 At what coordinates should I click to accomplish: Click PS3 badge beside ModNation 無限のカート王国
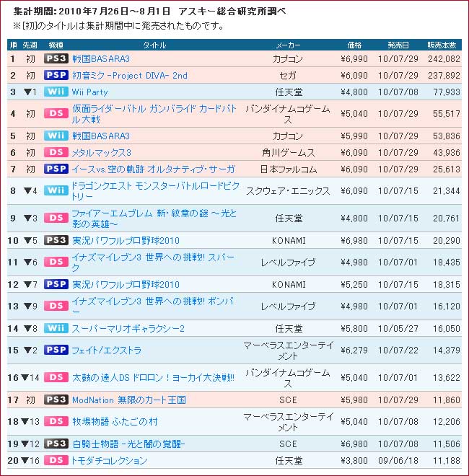pyautogui.click(x=56, y=400)
